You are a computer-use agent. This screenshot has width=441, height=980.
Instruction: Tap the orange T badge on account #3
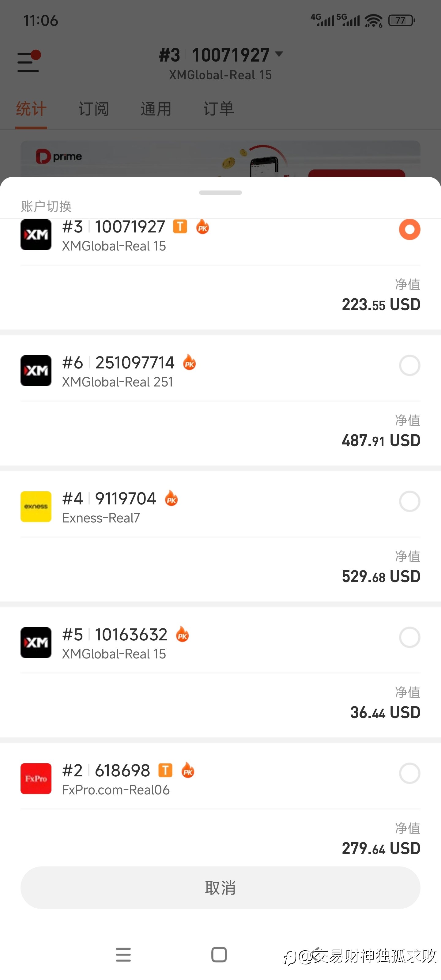180,227
